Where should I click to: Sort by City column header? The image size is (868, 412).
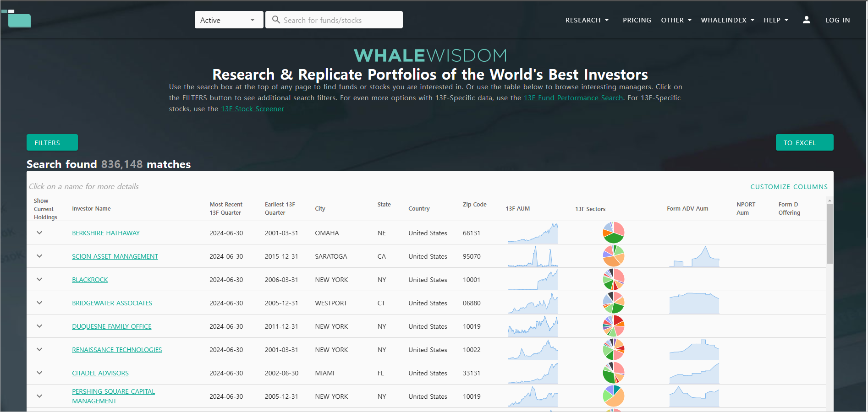(320, 208)
